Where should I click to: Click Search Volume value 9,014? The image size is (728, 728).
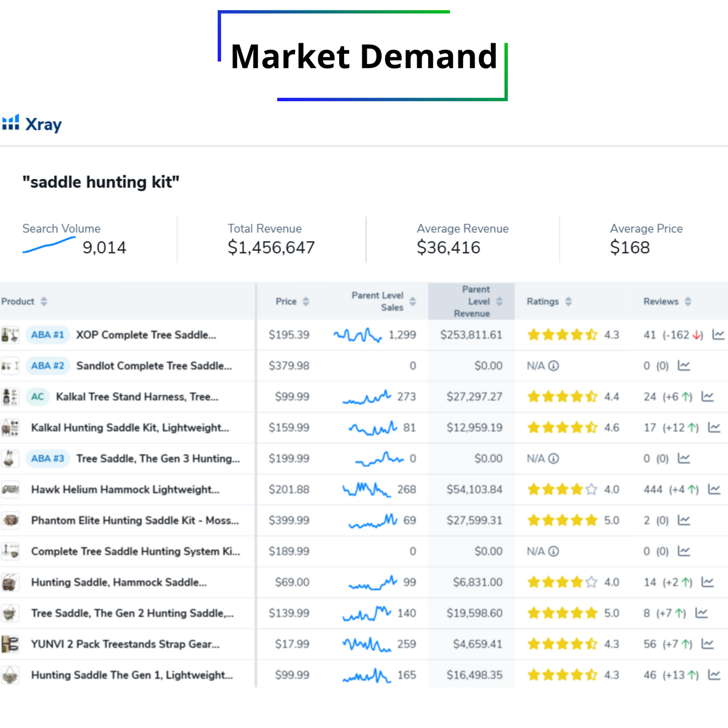[104, 247]
